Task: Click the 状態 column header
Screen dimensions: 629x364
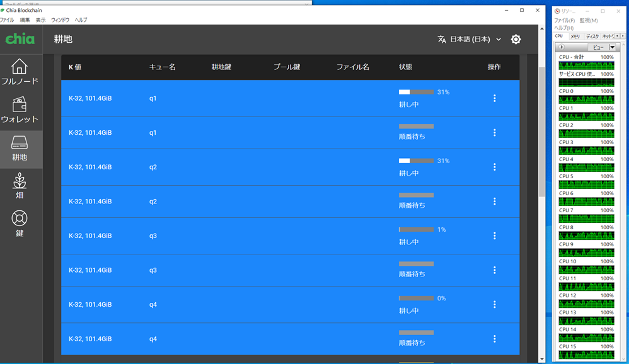Action: coord(405,67)
